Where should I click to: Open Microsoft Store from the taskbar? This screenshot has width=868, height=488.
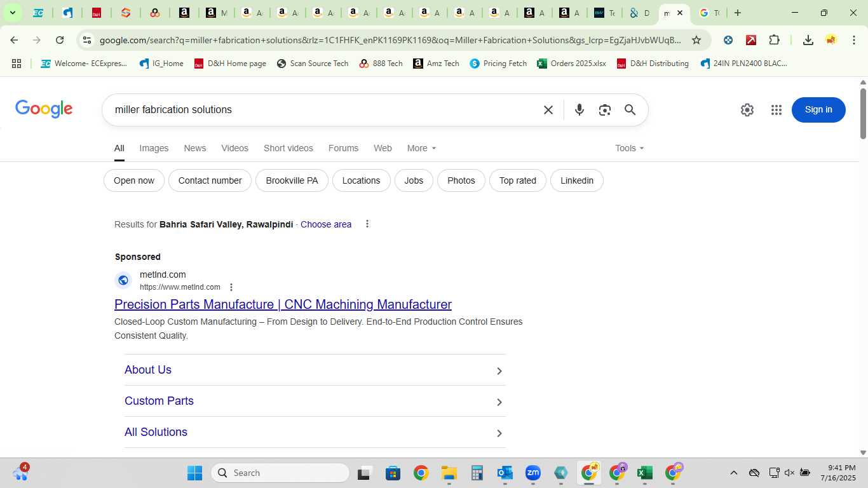click(x=393, y=473)
